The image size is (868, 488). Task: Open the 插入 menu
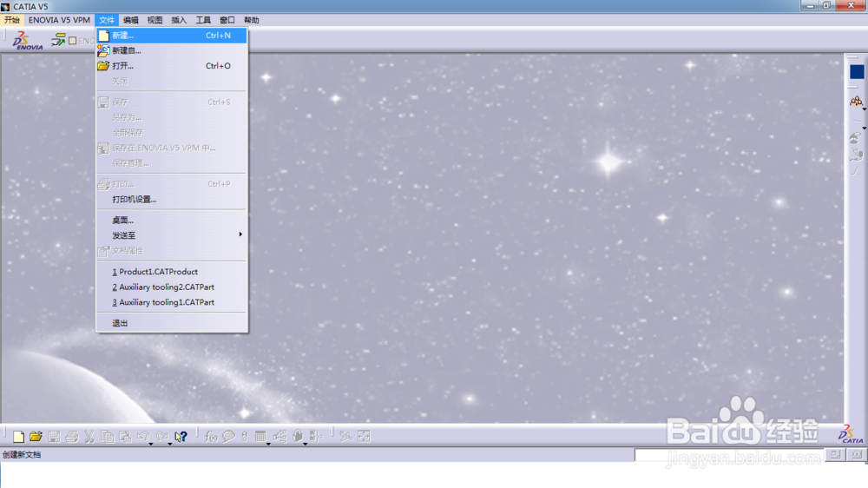pyautogui.click(x=179, y=20)
